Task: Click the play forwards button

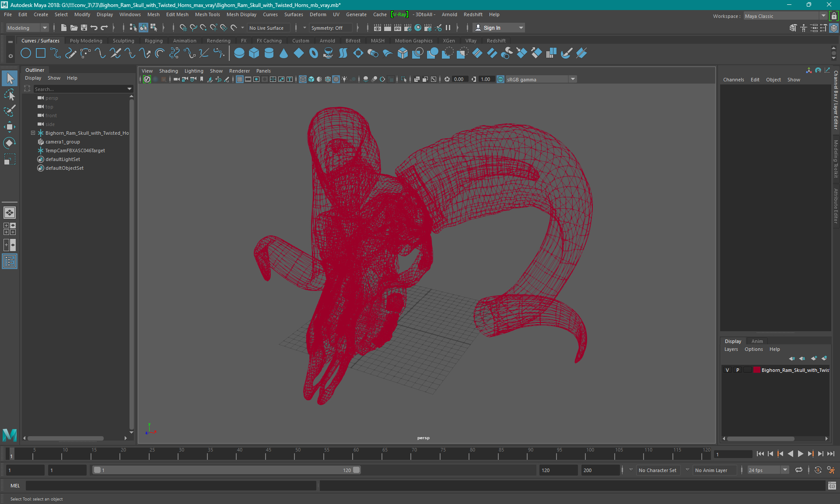Action: pos(801,454)
